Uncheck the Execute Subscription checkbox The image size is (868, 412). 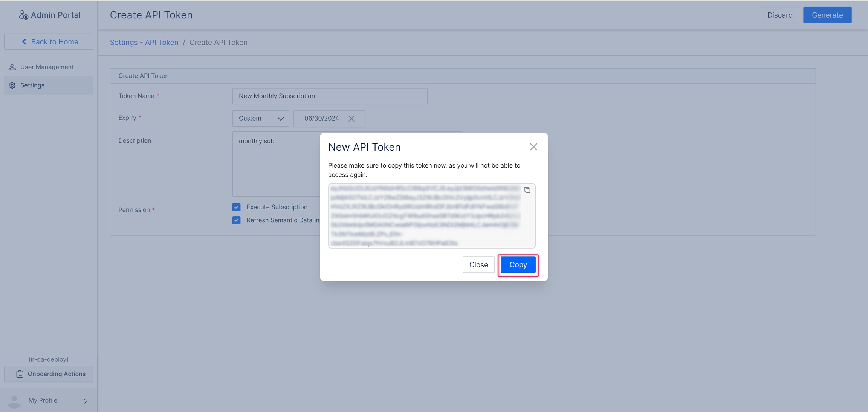click(x=236, y=207)
